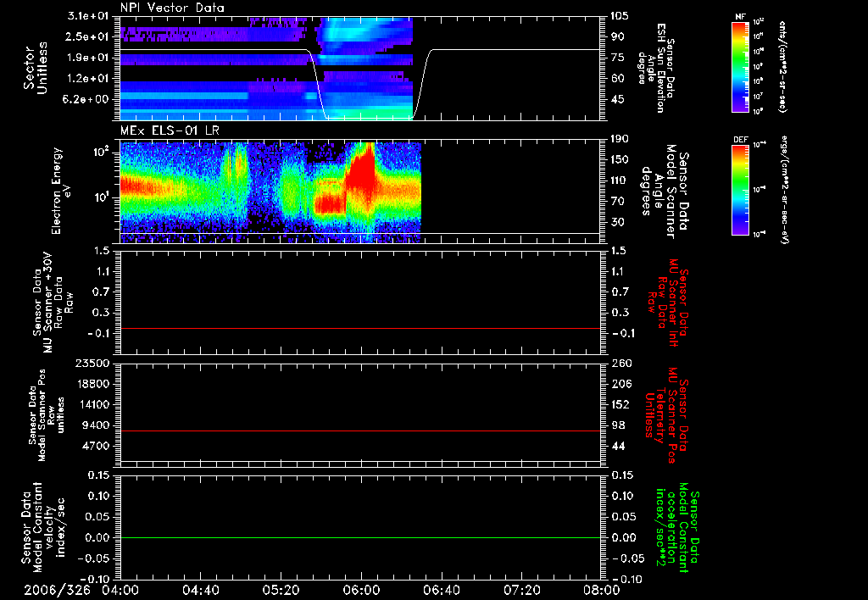
Task: Click the green 'Model Constant acceleration' label
Action: point(676,527)
